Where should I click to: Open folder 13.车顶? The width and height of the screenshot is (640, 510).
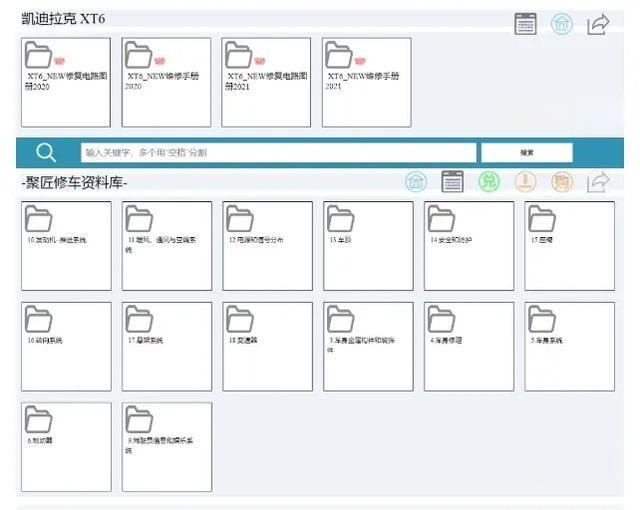368,246
